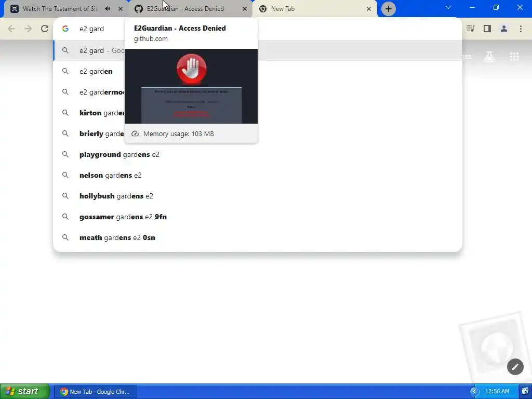Select 'nelson gardens e2' suggestion
The width and height of the screenshot is (532, 399).
click(258, 175)
